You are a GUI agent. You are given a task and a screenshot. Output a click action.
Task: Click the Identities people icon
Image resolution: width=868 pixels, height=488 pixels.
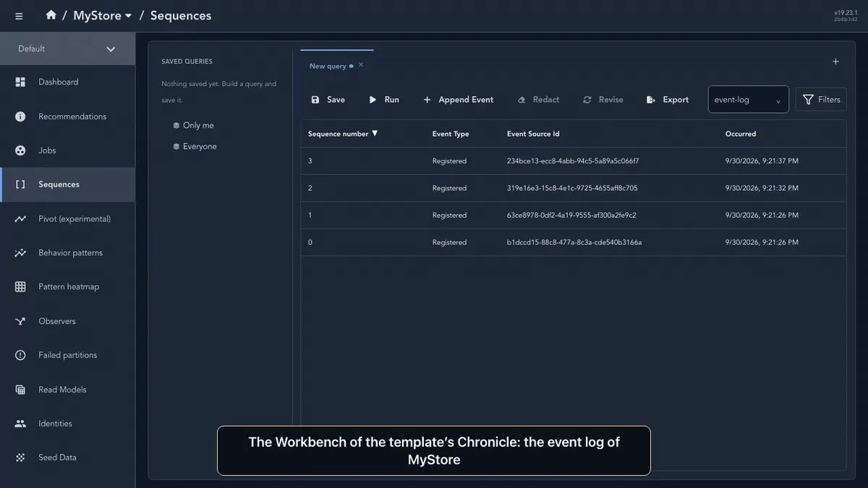(x=20, y=424)
